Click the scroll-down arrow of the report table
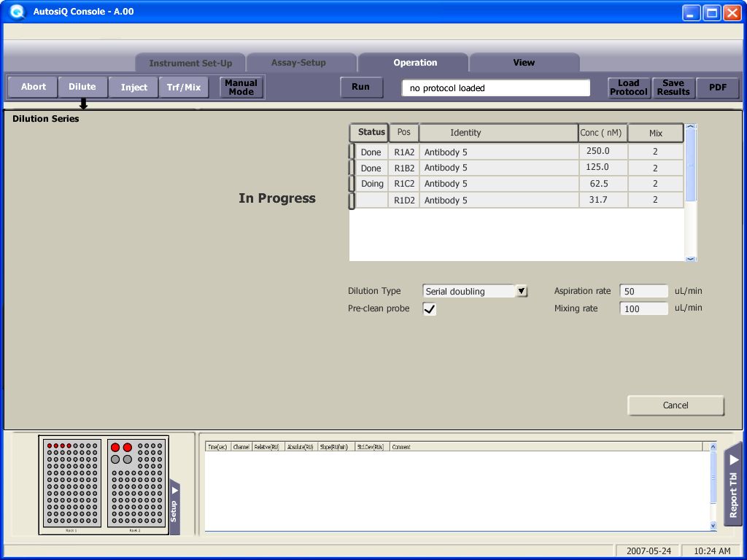 [x=713, y=526]
